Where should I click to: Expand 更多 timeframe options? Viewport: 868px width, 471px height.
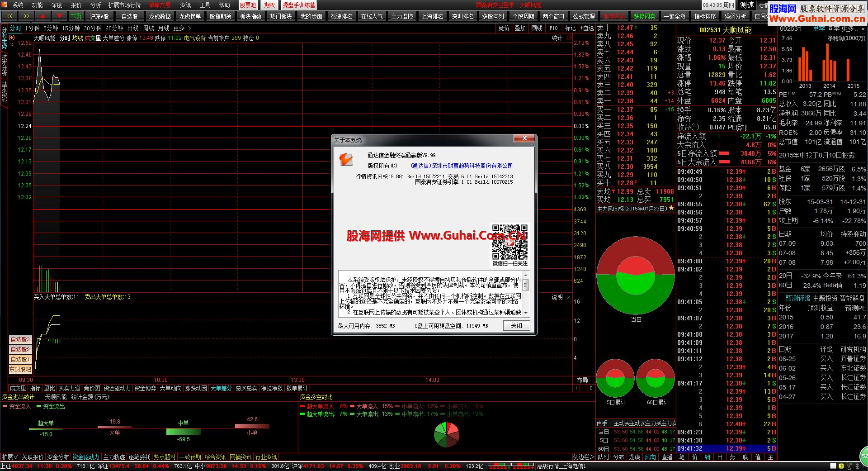click(x=182, y=28)
